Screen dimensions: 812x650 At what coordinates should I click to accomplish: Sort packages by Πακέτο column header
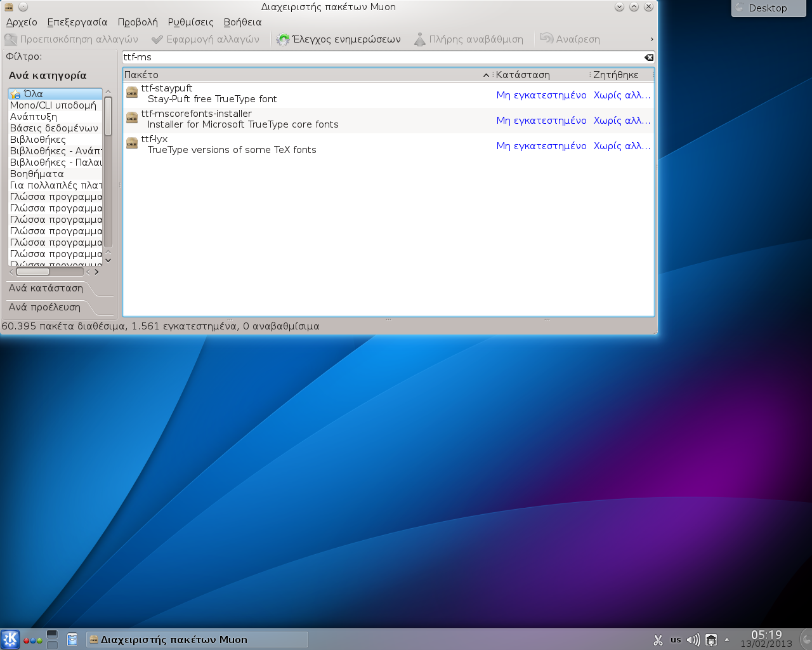click(304, 75)
